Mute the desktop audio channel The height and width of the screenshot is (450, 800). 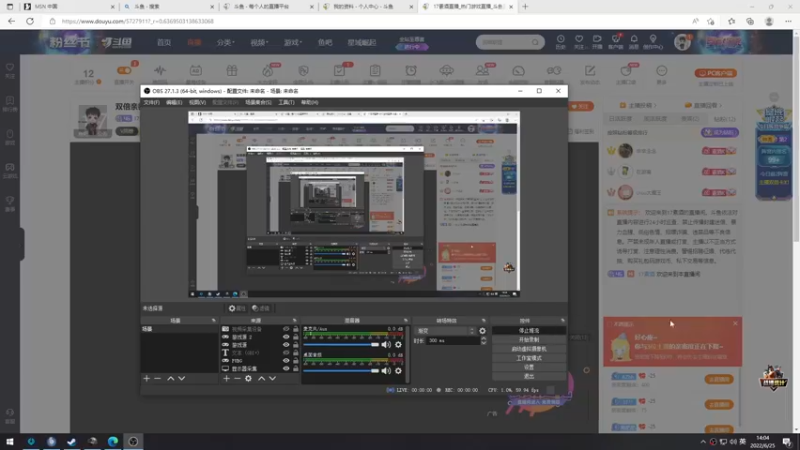[x=386, y=371]
